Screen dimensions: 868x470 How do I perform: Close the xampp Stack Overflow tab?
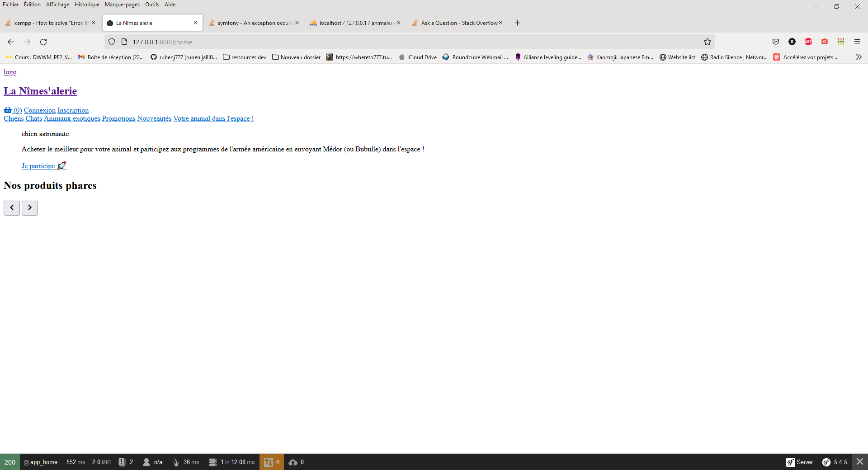pyautogui.click(x=94, y=23)
